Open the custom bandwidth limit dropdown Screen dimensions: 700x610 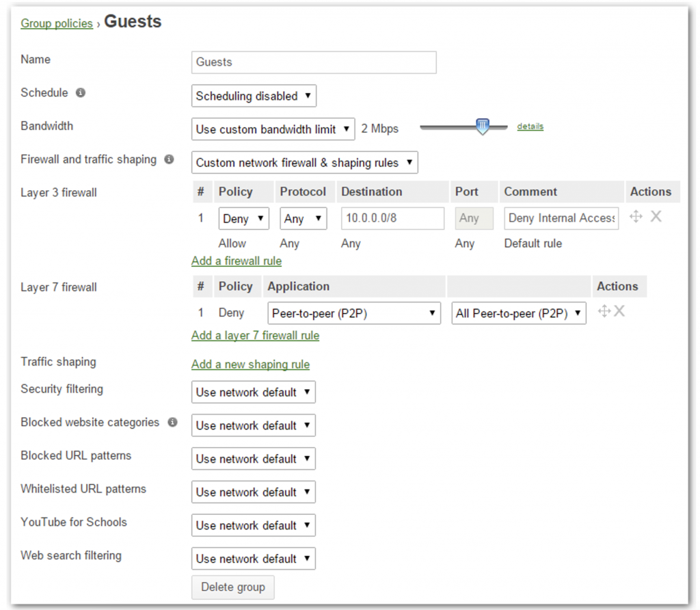273,129
